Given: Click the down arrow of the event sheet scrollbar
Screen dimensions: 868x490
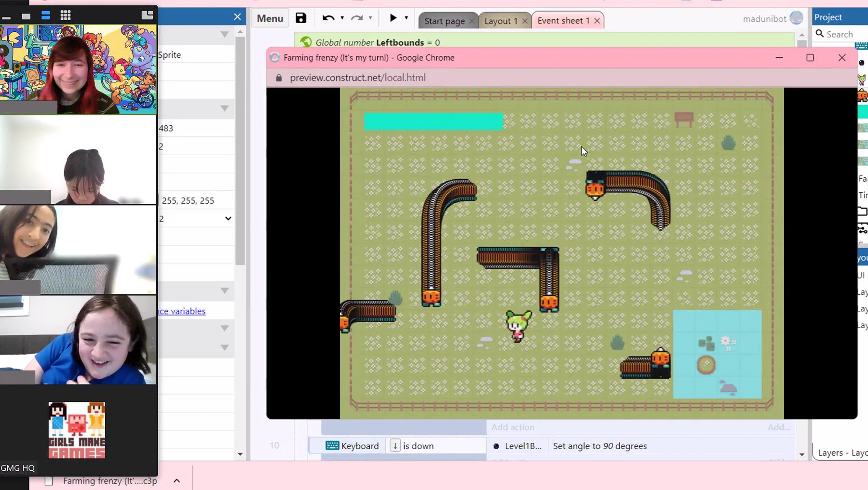Looking at the screenshot, I should (x=802, y=454).
